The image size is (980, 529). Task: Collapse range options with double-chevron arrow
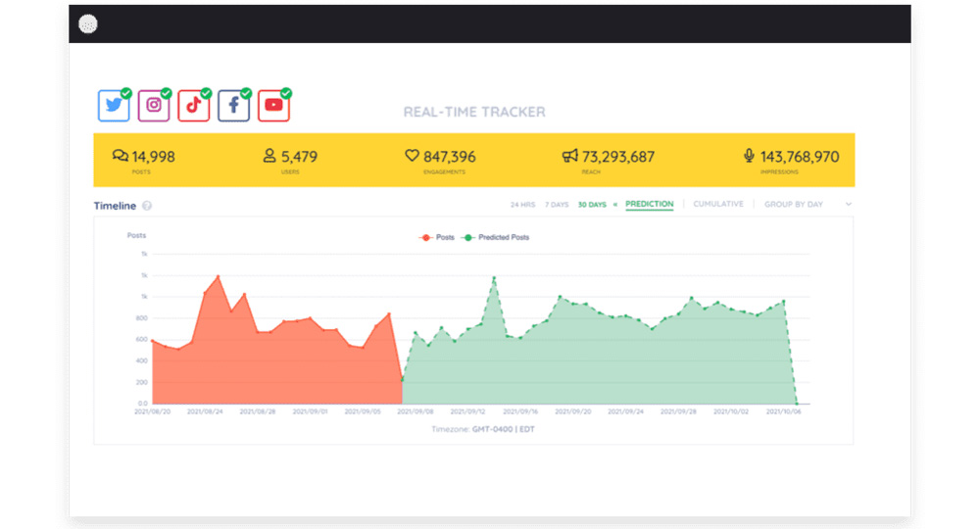click(615, 205)
